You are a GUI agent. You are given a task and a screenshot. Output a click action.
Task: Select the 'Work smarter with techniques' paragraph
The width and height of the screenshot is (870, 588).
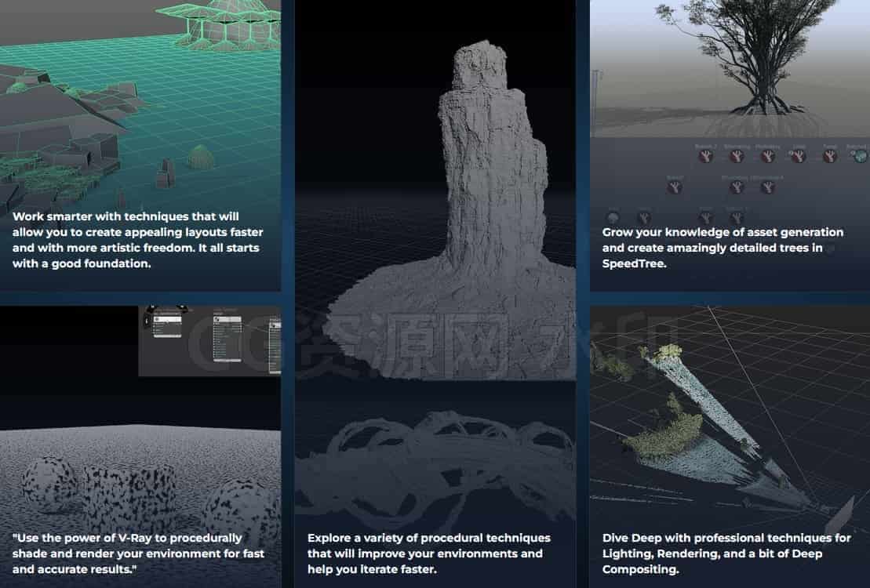tap(137, 240)
